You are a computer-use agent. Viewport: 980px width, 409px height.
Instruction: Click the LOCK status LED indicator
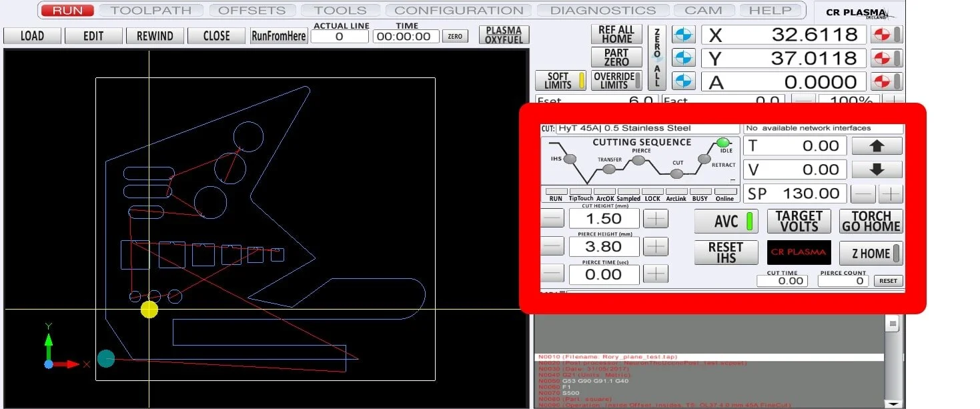pyautogui.click(x=652, y=191)
